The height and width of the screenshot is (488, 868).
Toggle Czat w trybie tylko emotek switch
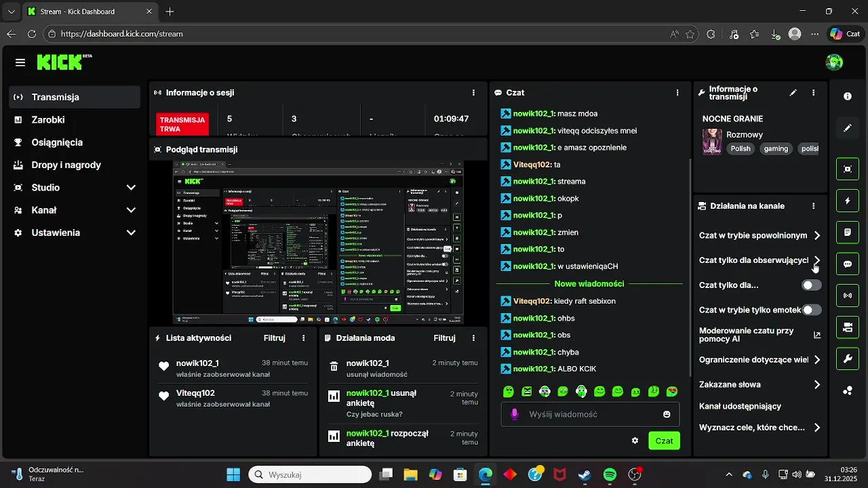click(811, 310)
